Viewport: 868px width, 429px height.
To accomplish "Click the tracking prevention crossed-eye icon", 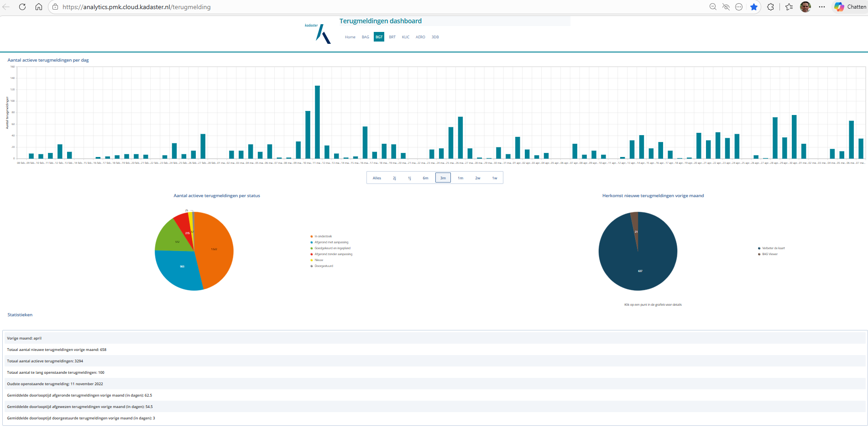I will tap(726, 7).
